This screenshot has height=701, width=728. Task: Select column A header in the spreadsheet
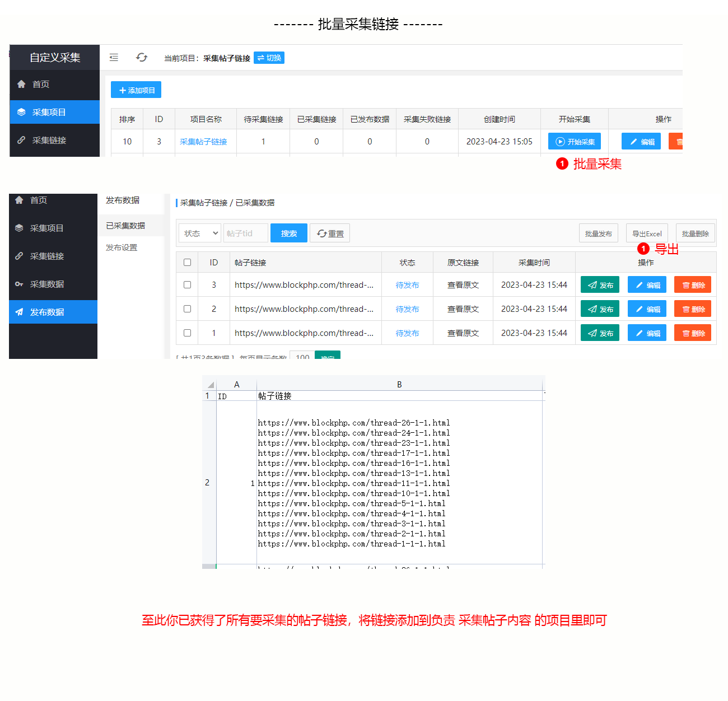pyautogui.click(x=237, y=384)
